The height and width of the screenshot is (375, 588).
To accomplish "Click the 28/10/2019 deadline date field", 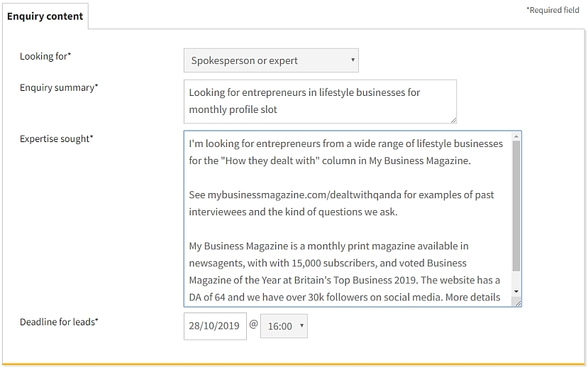I will pos(215,326).
